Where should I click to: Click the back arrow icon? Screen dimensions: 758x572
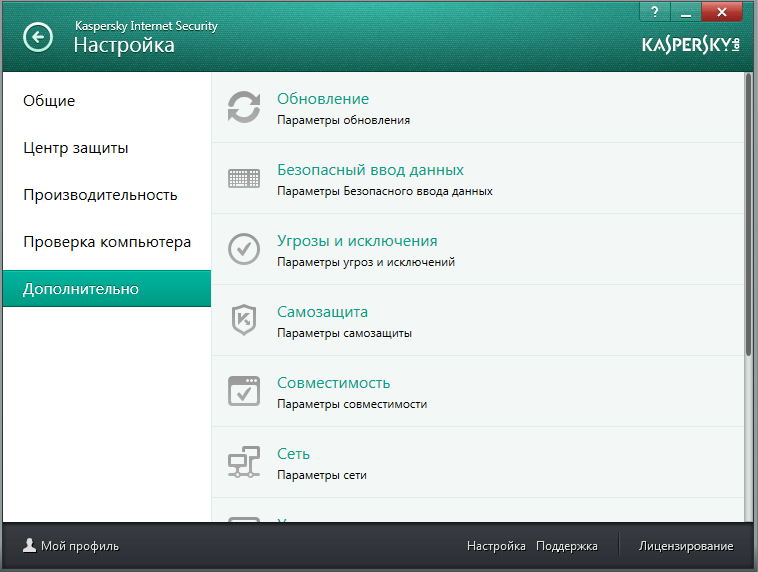[x=38, y=37]
